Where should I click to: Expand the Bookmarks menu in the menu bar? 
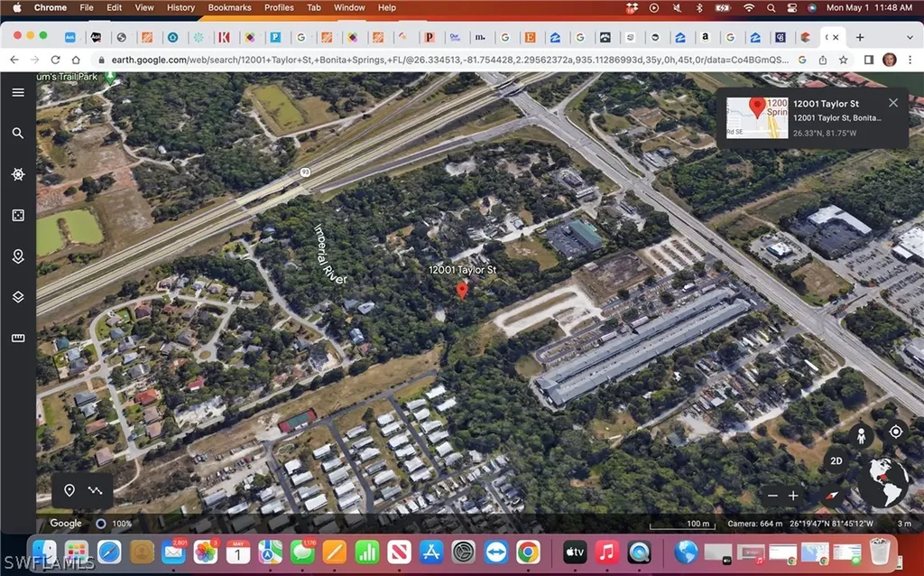(229, 7)
